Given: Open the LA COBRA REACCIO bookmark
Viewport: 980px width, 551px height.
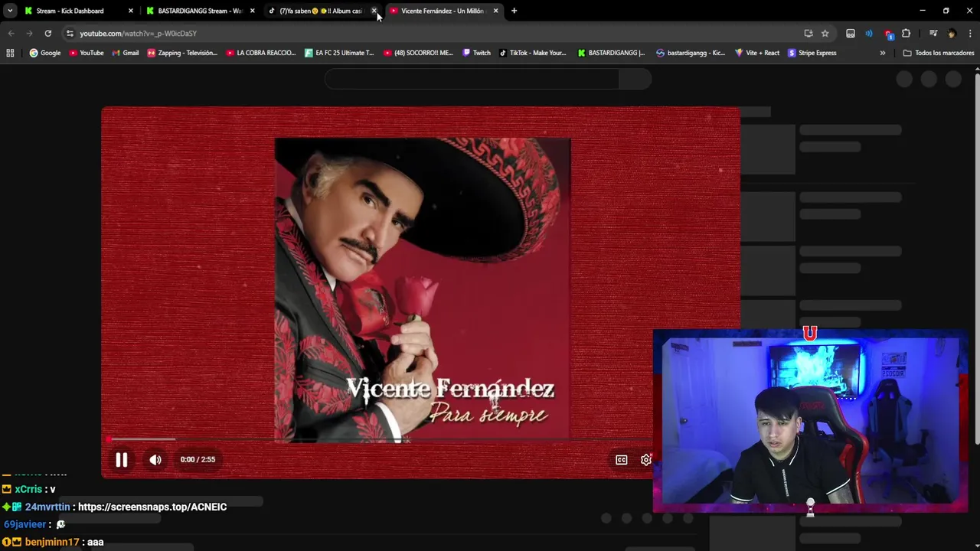Looking at the screenshot, I should point(261,53).
